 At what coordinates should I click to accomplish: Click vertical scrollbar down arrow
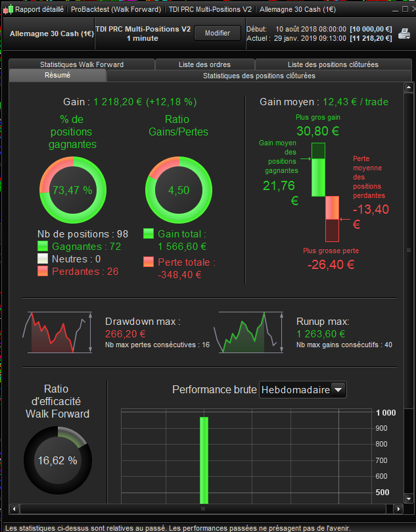coord(409,498)
